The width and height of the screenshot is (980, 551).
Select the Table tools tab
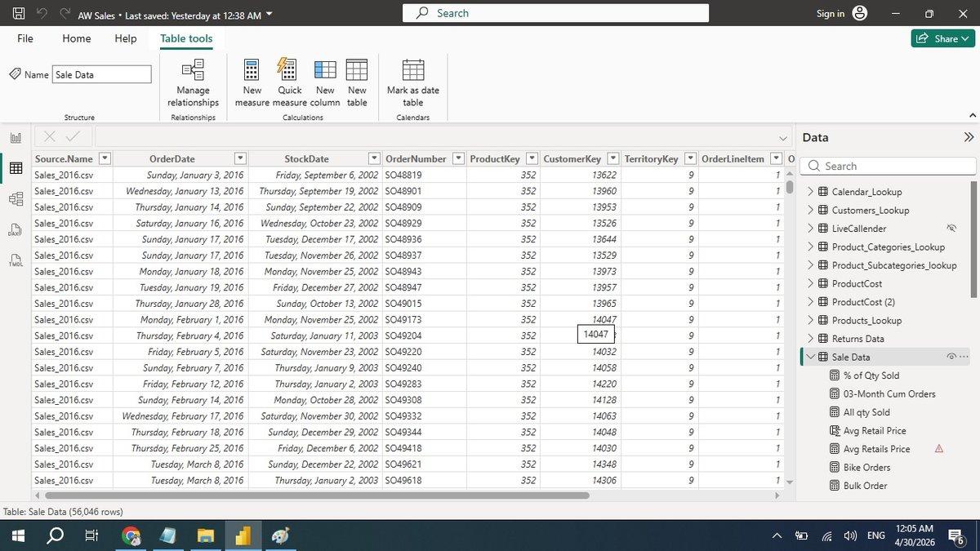tap(186, 38)
